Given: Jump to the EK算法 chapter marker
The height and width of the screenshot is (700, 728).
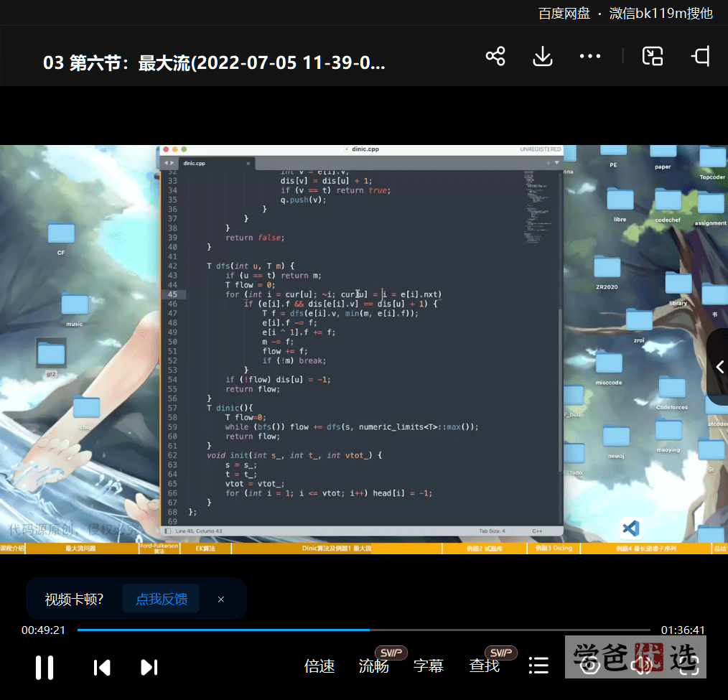Looking at the screenshot, I should pyautogui.click(x=205, y=549).
